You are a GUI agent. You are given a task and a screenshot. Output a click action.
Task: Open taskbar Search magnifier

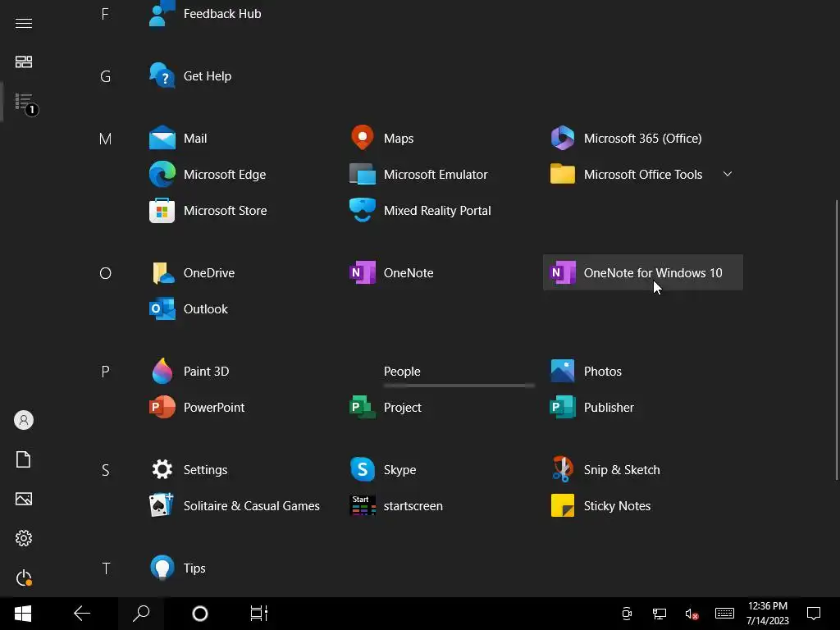point(141,614)
